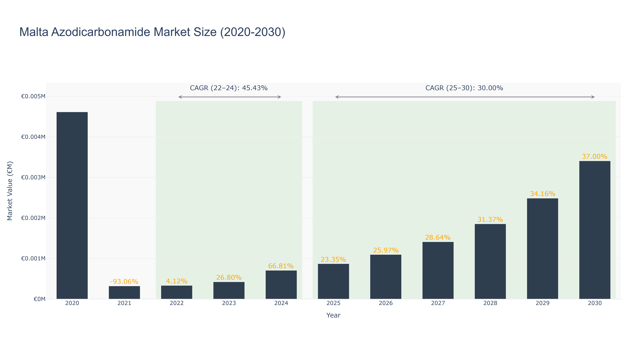Click the €0.001M y-axis tick label

33,259
